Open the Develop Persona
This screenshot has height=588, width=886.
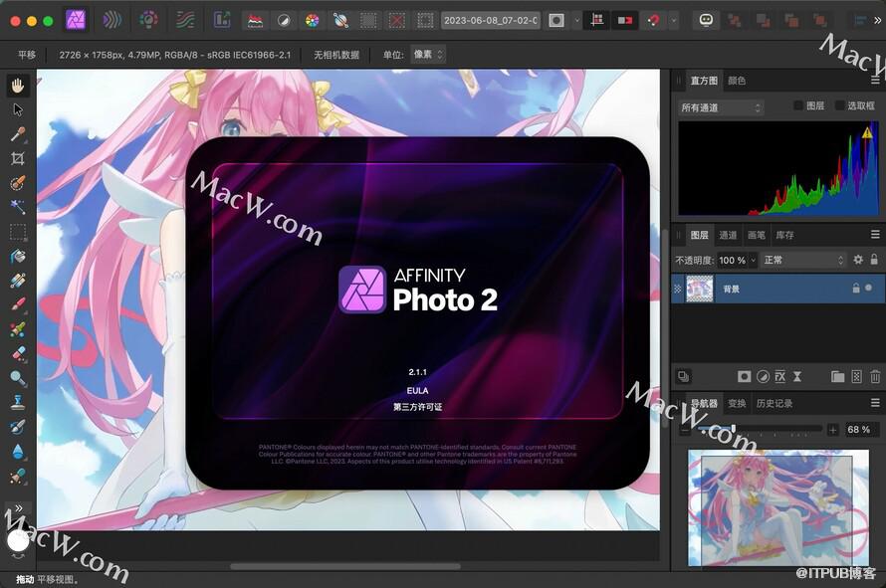click(x=148, y=20)
